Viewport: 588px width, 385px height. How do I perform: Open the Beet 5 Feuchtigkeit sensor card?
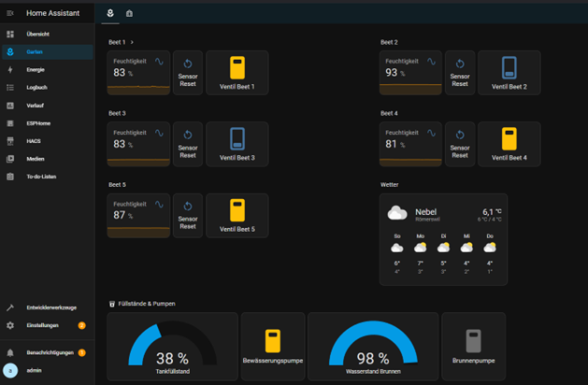point(138,215)
